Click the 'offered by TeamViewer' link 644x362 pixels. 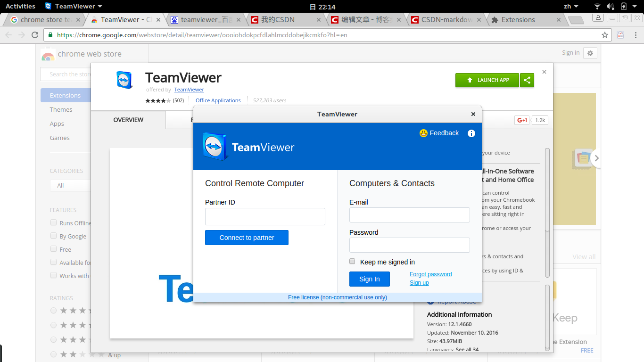189,90
